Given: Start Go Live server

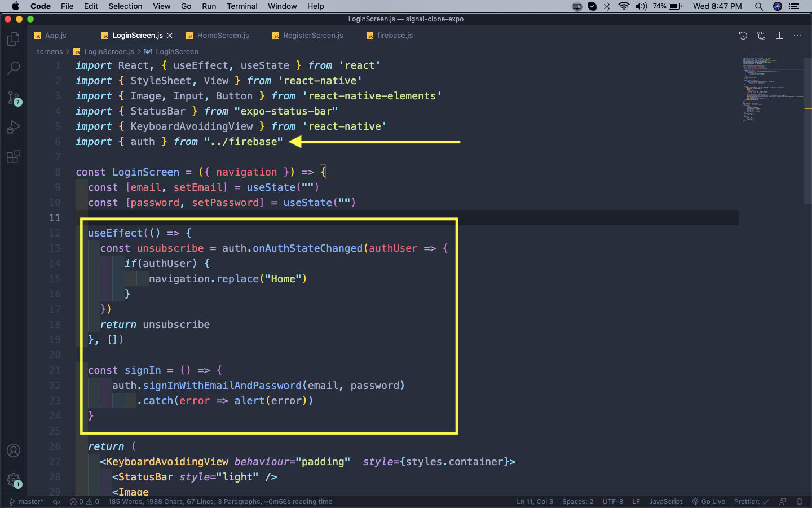Looking at the screenshot, I should coord(709,502).
